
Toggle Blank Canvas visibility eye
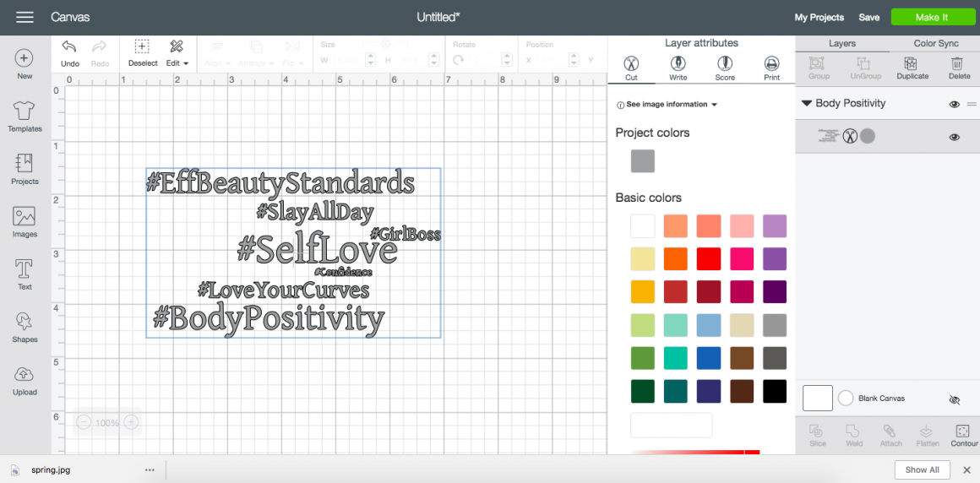955,400
